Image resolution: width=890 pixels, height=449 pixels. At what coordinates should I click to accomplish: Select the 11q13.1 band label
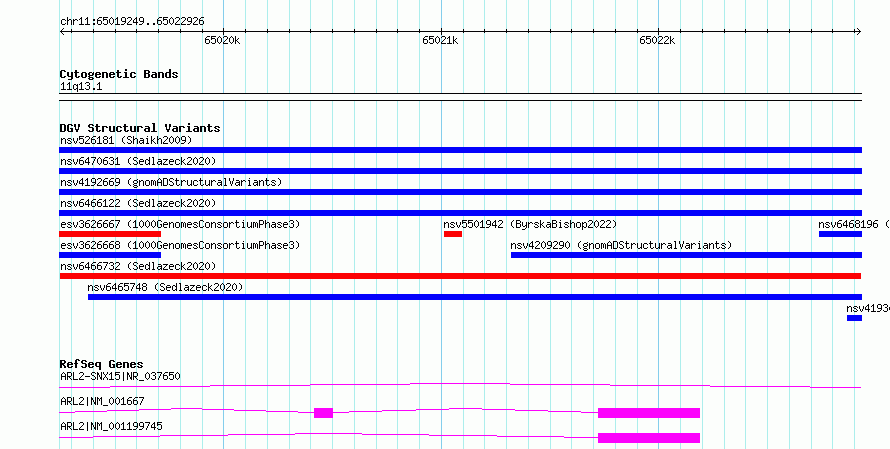81,87
